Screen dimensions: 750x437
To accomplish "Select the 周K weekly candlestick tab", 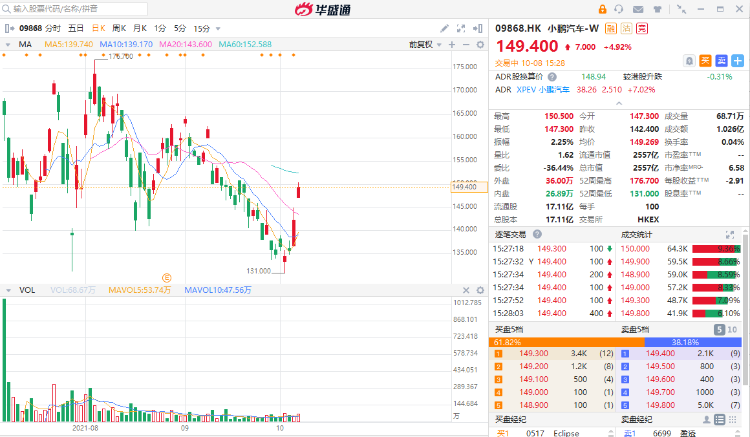I will pyautogui.click(x=119, y=29).
